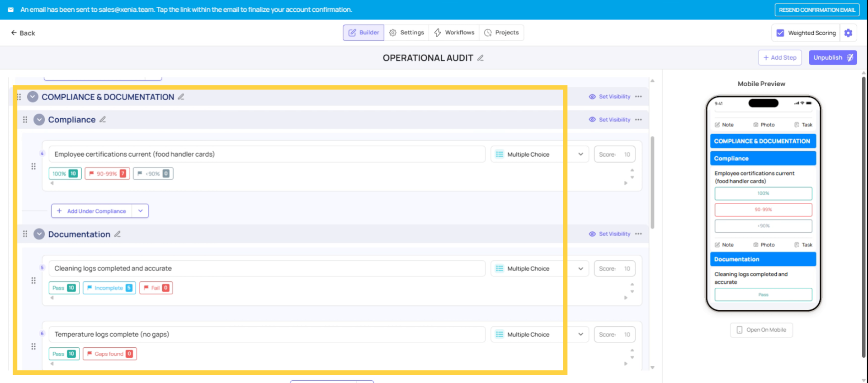Open the Builder tab
868x383 pixels.
pyautogui.click(x=363, y=33)
